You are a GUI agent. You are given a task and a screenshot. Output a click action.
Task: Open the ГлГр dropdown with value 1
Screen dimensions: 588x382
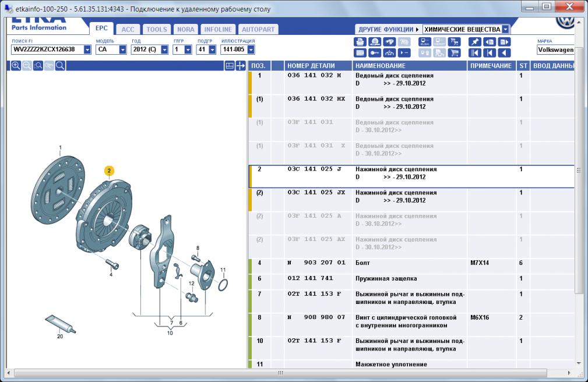pos(188,49)
